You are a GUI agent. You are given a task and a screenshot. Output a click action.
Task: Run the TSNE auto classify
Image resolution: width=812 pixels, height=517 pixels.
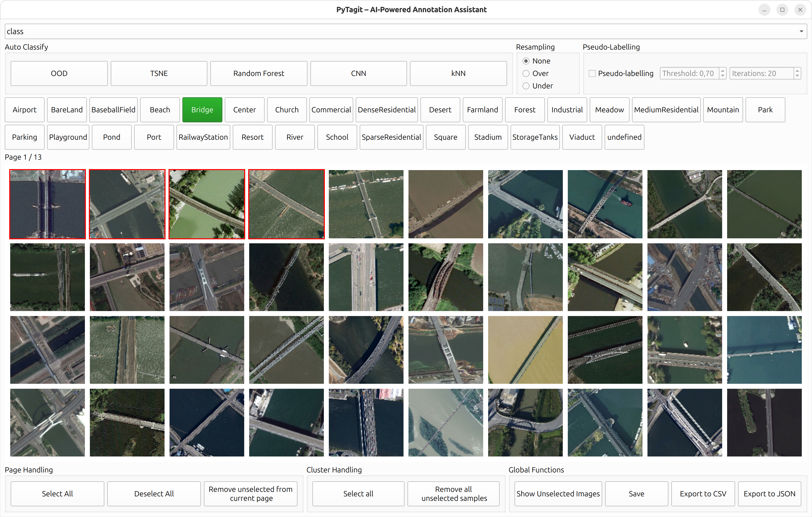click(159, 73)
